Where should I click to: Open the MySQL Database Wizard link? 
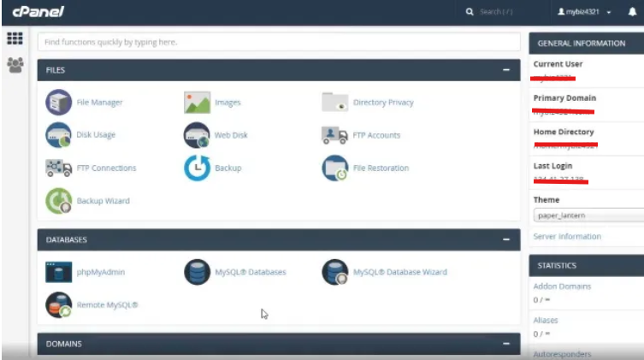coord(399,272)
